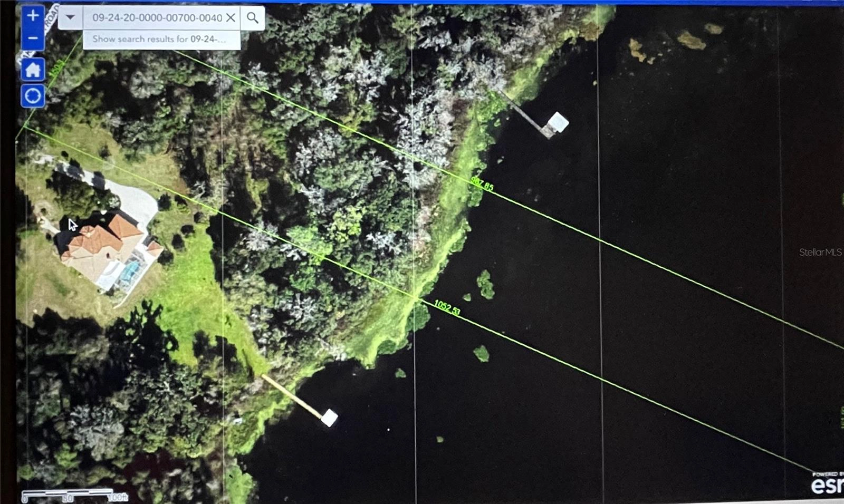Click the upper dock's white platform
This screenshot has height=504, width=844.
558,122
